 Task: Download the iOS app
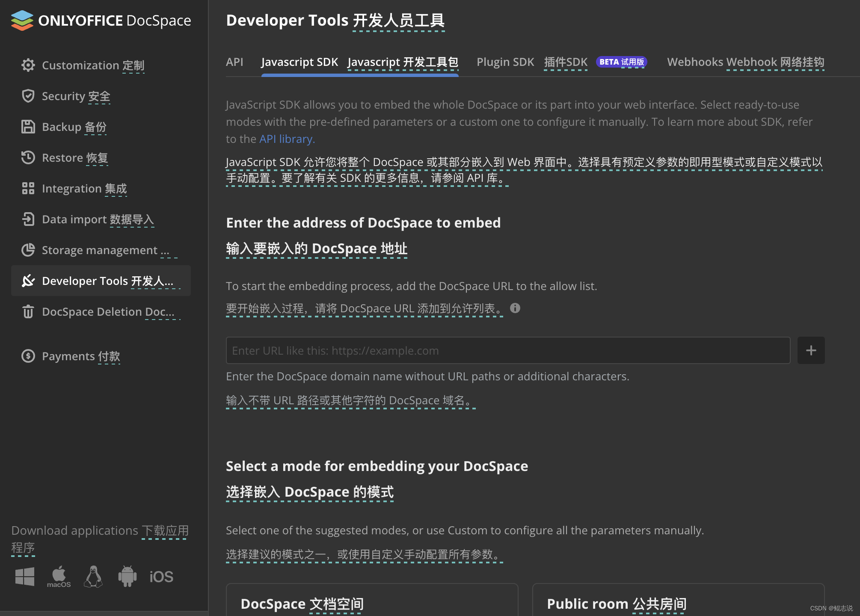pos(161,577)
